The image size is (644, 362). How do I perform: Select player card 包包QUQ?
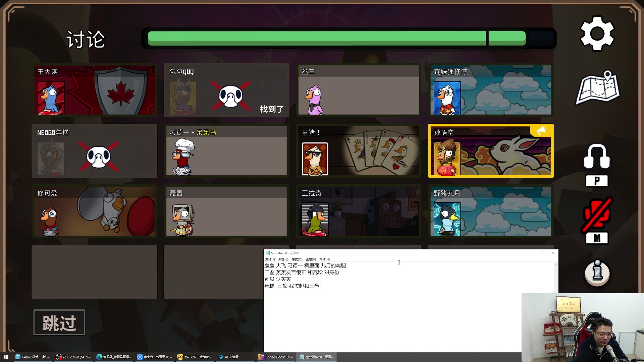coord(226,90)
